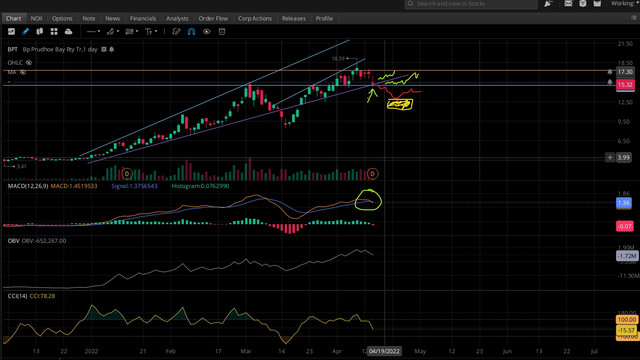Click the MACD:1.4519533 readout
Image resolution: width=640 pixels, height=360 pixels.
74,186
